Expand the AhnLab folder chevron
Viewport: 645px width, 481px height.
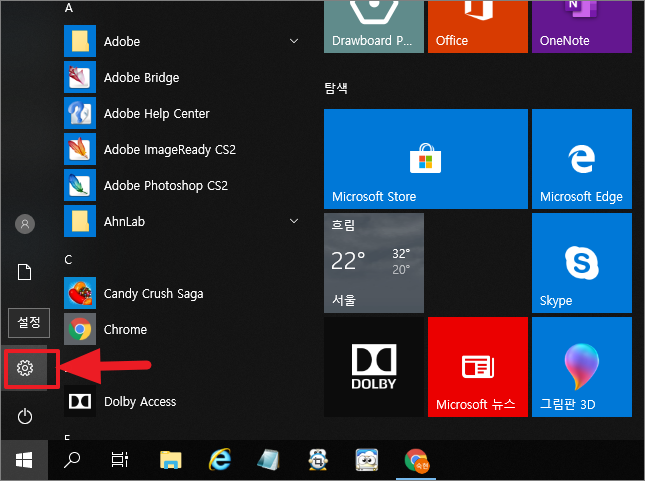click(x=294, y=221)
